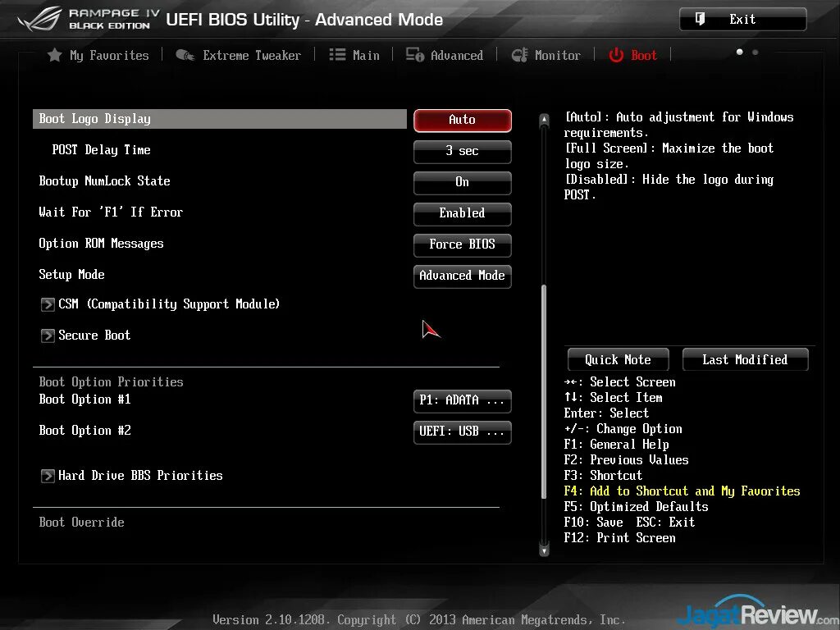Viewport: 840px width, 630px height.
Task: Click the first page indicator dot
Action: [740, 52]
